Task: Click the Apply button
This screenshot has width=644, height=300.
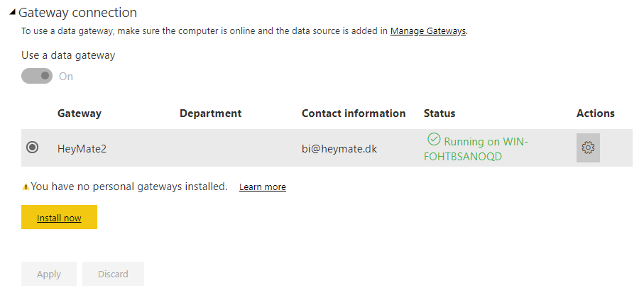Action: coord(49,274)
